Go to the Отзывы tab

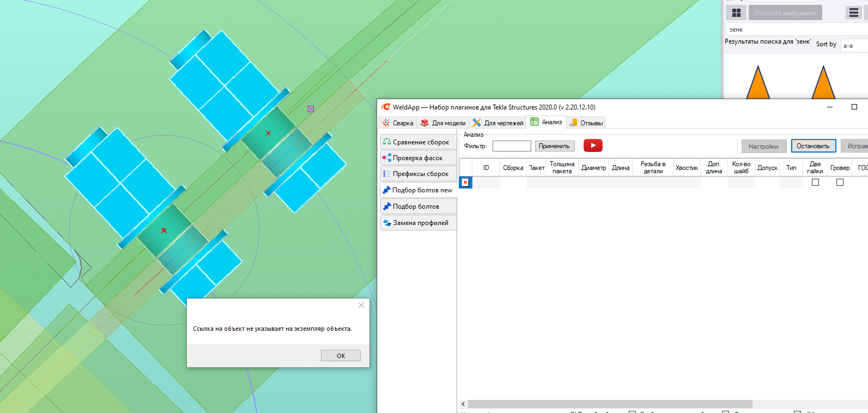(586, 123)
